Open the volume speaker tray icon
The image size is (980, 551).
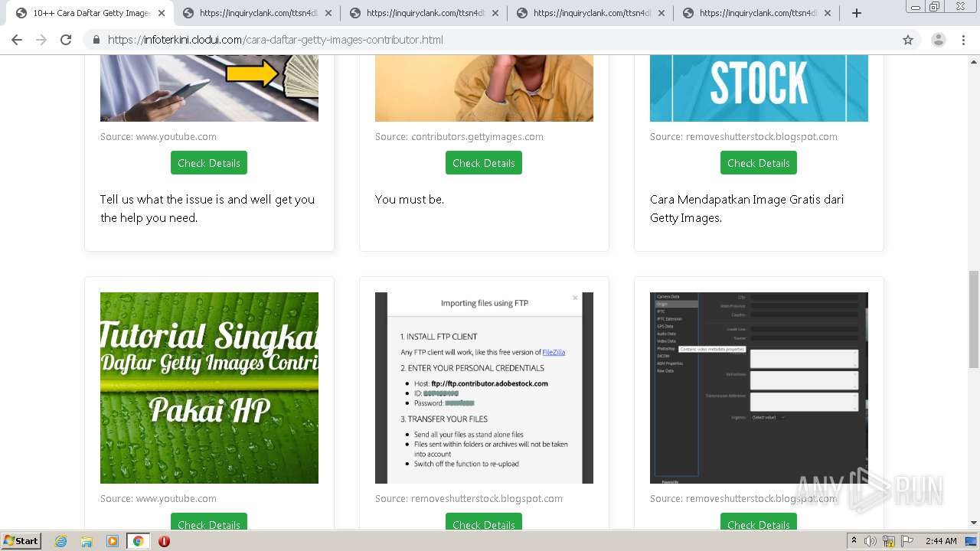(x=871, y=541)
